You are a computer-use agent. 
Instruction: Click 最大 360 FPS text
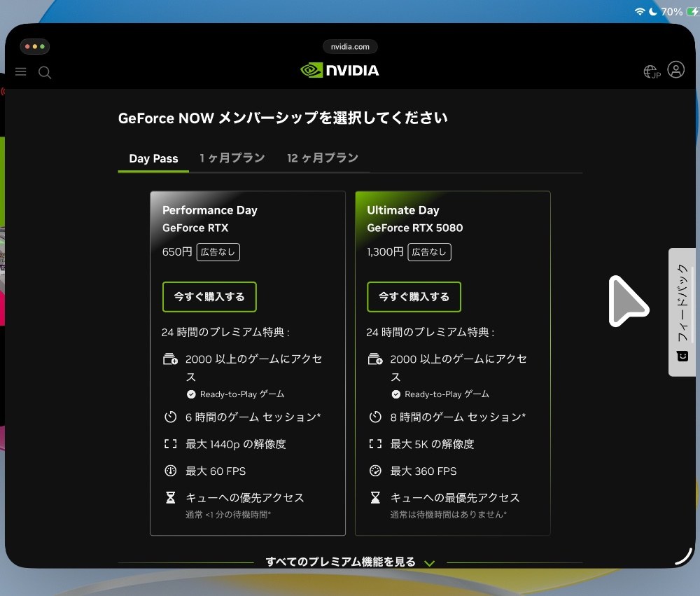pyautogui.click(x=423, y=471)
